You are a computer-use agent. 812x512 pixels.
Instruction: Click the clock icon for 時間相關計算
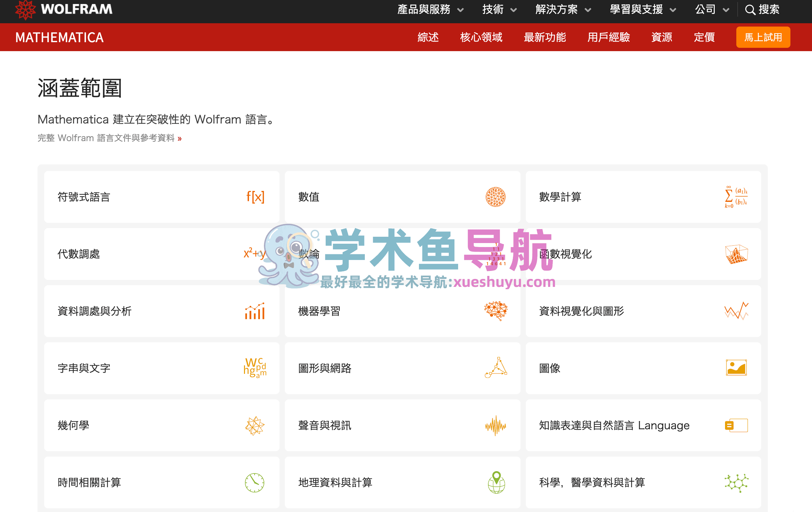(255, 482)
